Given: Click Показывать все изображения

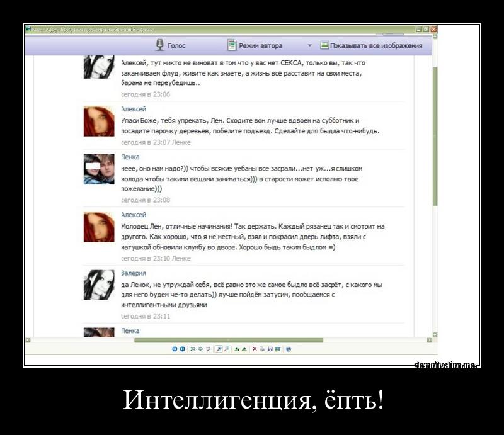Looking at the screenshot, I should pos(376,45).
